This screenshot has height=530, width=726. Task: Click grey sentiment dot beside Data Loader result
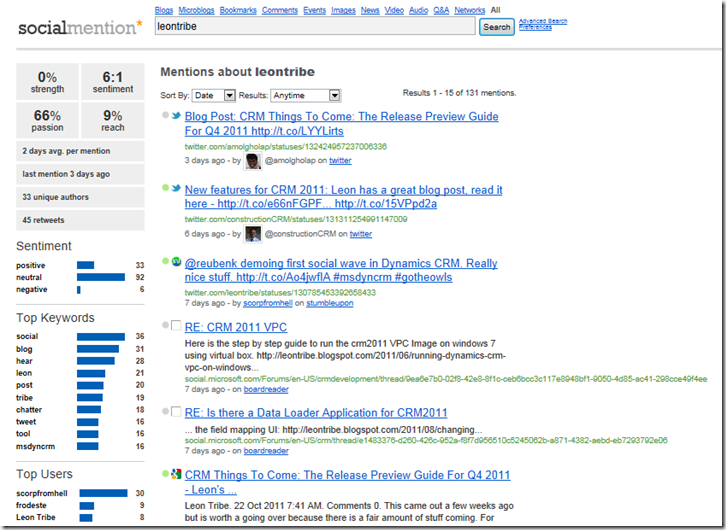pyautogui.click(x=165, y=411)
